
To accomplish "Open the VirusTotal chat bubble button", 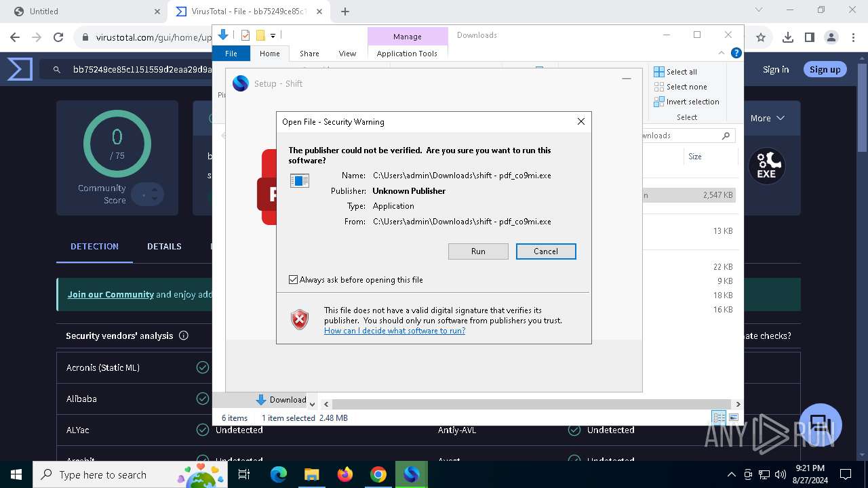I will coord(821,425).
